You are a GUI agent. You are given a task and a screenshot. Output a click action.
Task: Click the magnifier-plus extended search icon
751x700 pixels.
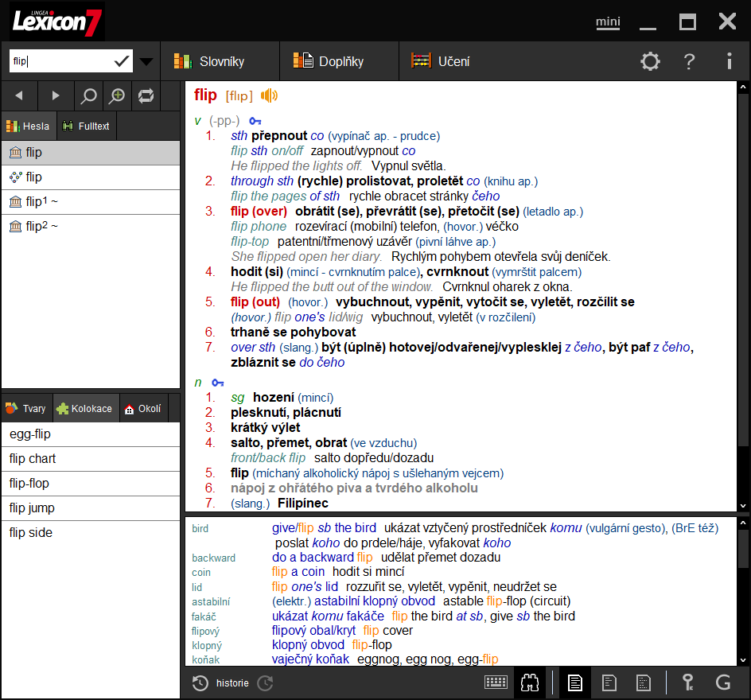tap(117, 95)
